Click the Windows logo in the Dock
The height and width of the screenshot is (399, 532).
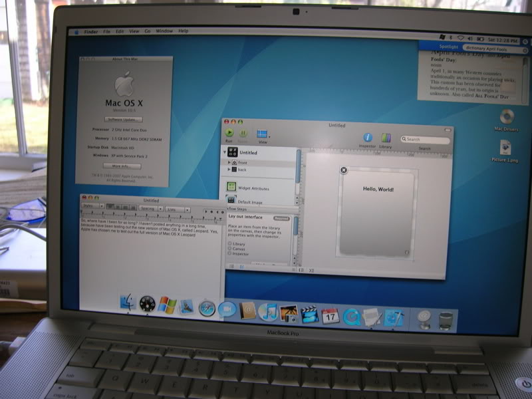click(167, 305)
